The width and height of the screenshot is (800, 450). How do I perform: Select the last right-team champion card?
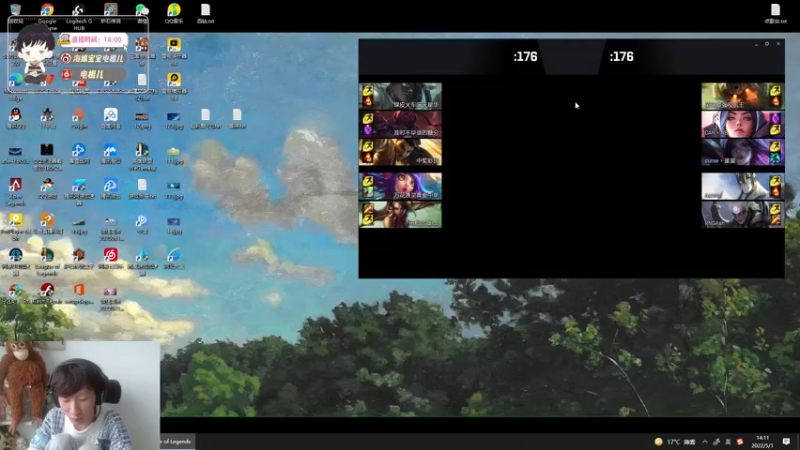point(743,214)
